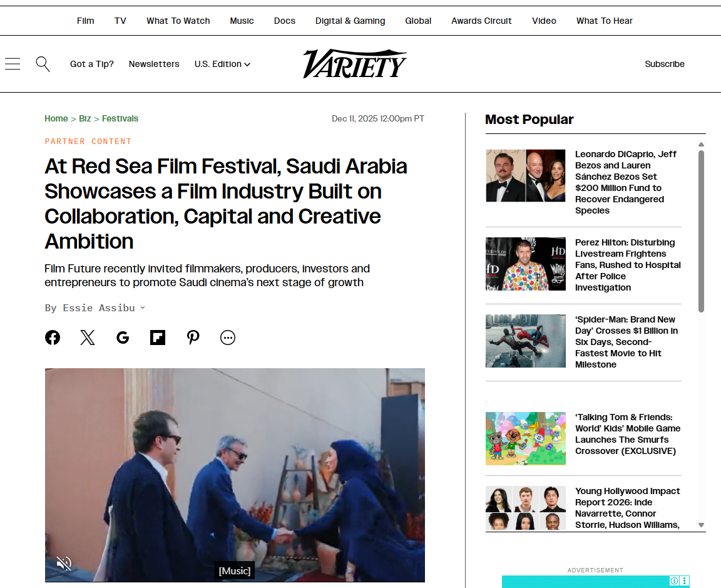Click the Most Popular scrollbar thumb
The height and width of the screenshot is (588, 721).
click(x=701, y=232)
